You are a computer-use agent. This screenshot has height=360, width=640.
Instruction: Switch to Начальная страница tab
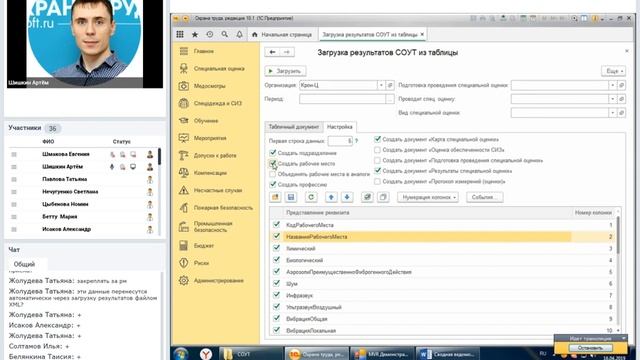[282, 35]
